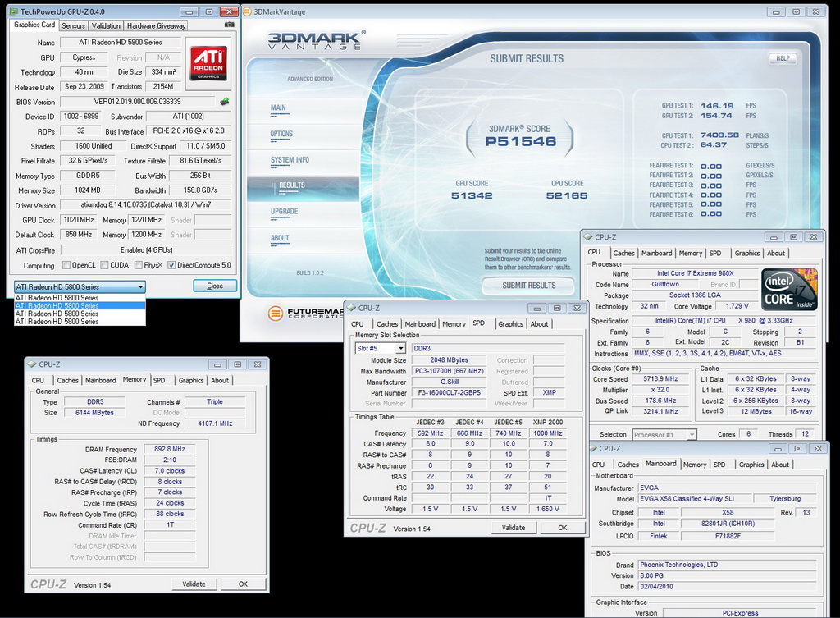This screenshot has width=840, height=618.
Task: Click the Driver Version field in GPU-Z
Action: click(146, 204)
